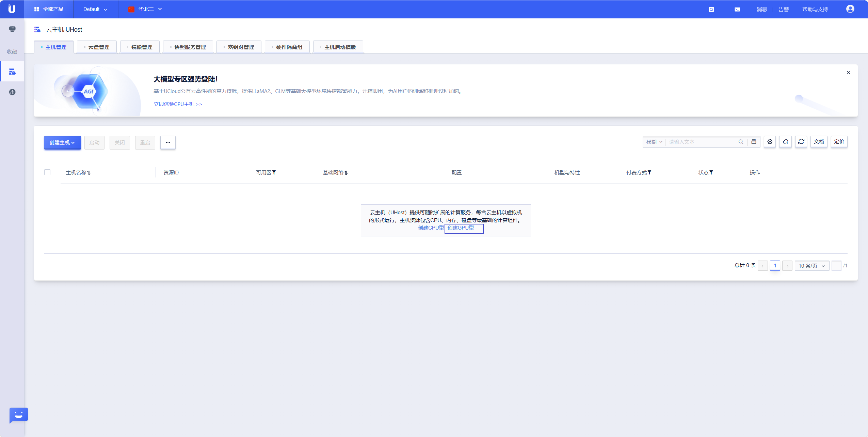Image resolution: width=868 pixels, height=437 pixels.
Task: Open the chat support widget
Action: click(x=18, y=415)
